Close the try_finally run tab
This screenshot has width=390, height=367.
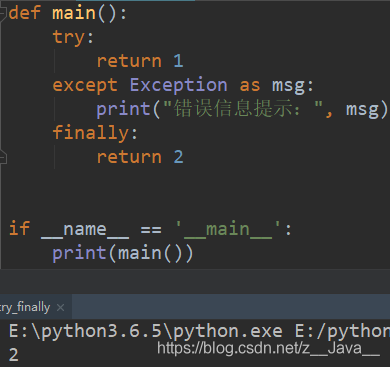60,307
